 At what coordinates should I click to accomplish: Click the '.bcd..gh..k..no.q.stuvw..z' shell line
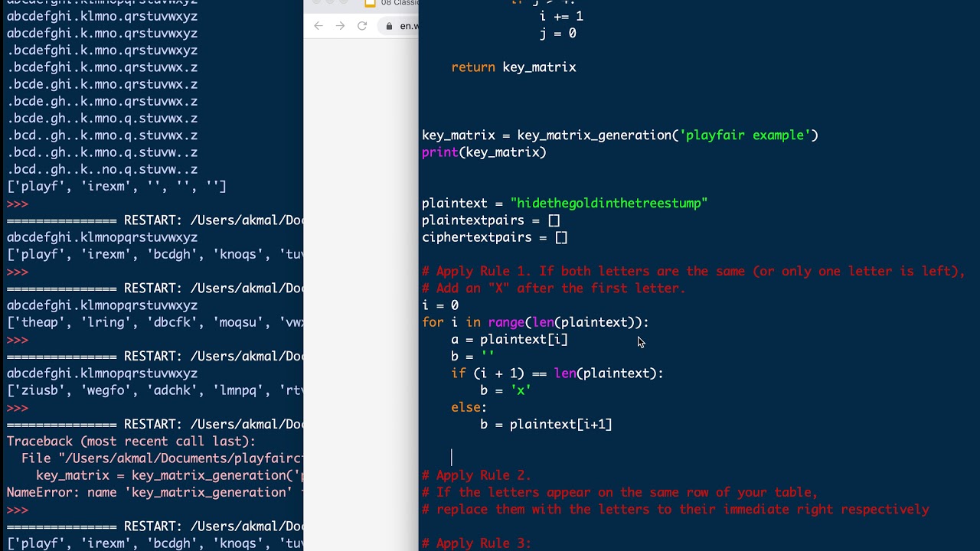pyautogui.click(x=102, y=170)
